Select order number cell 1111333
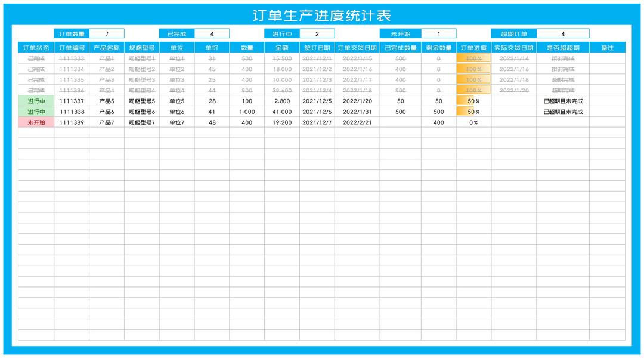The height and width of the screenshot is (358, 644). coord(72,58)
